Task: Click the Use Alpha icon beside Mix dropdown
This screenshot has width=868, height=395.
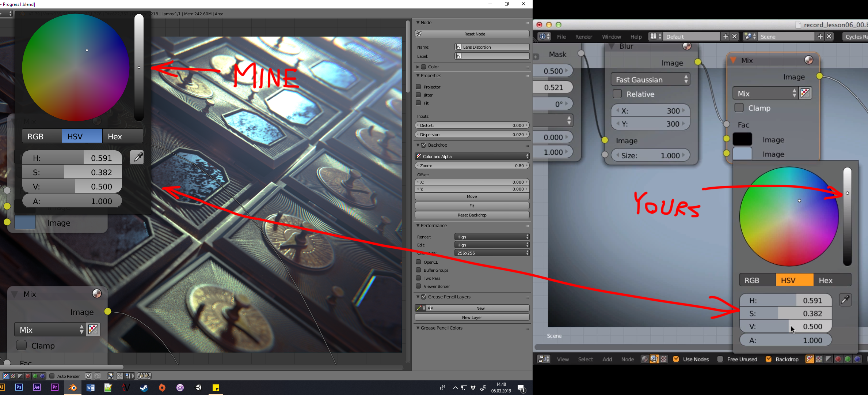Action: (93, 330)
